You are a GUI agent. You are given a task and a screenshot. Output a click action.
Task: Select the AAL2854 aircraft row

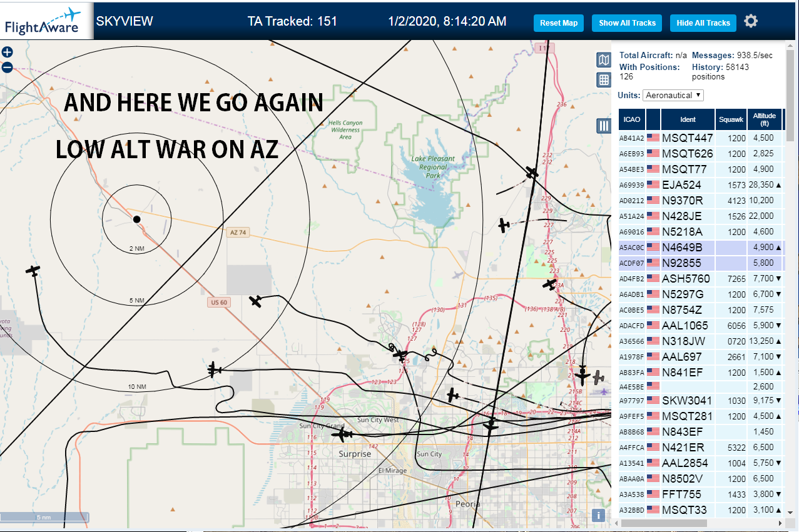(701, 463)
